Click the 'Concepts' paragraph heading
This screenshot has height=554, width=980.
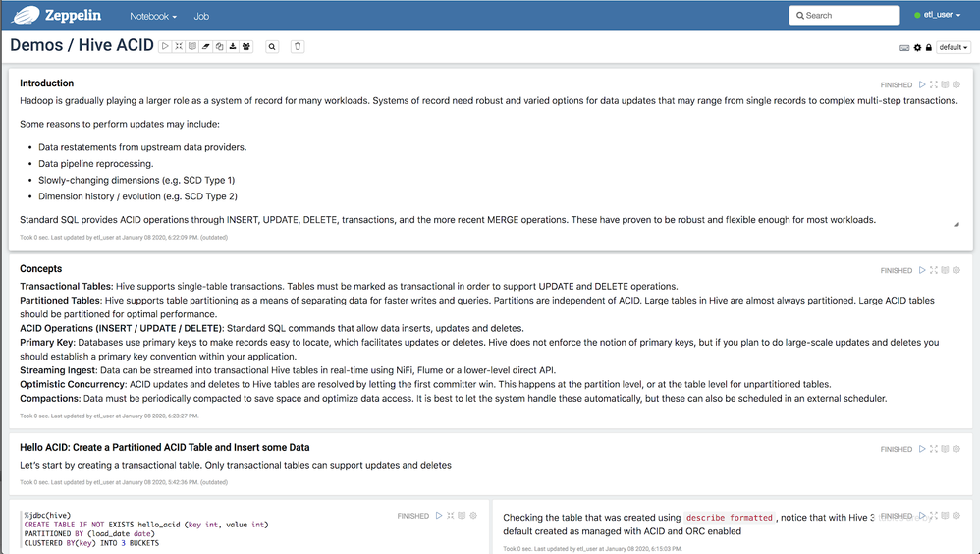[40, 269]
